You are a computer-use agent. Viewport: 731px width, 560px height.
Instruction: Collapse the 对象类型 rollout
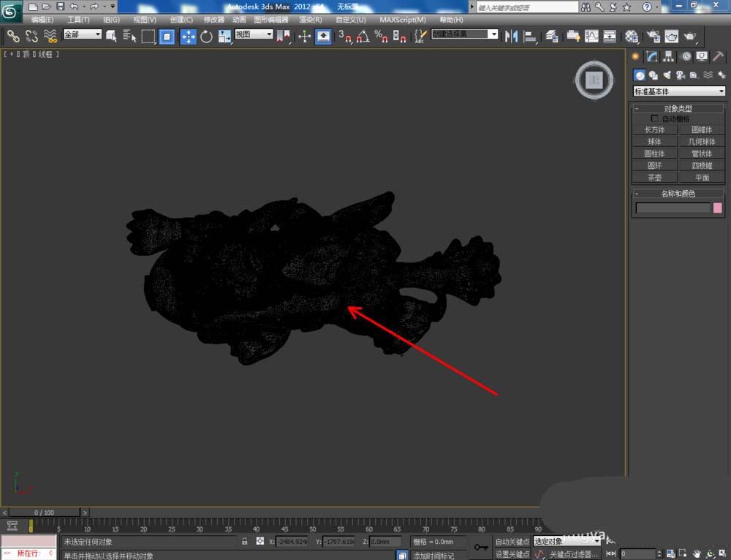(x=678, y=108)
